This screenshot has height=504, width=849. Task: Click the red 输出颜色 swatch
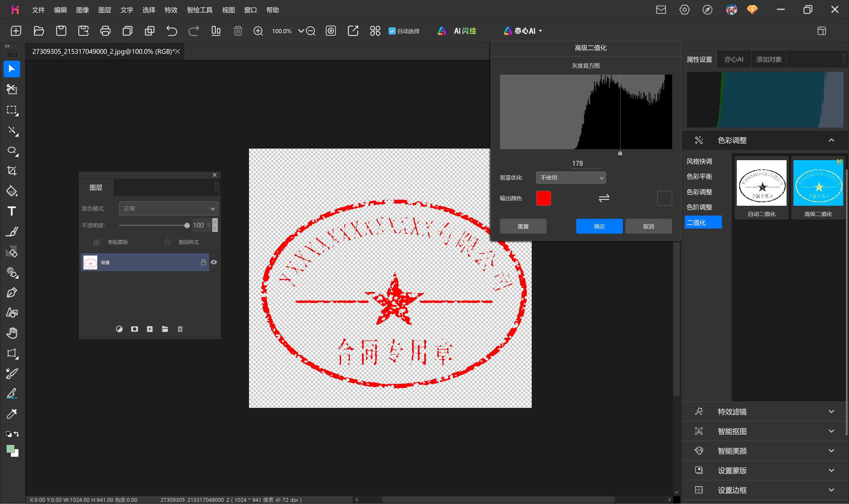[543, 198]
